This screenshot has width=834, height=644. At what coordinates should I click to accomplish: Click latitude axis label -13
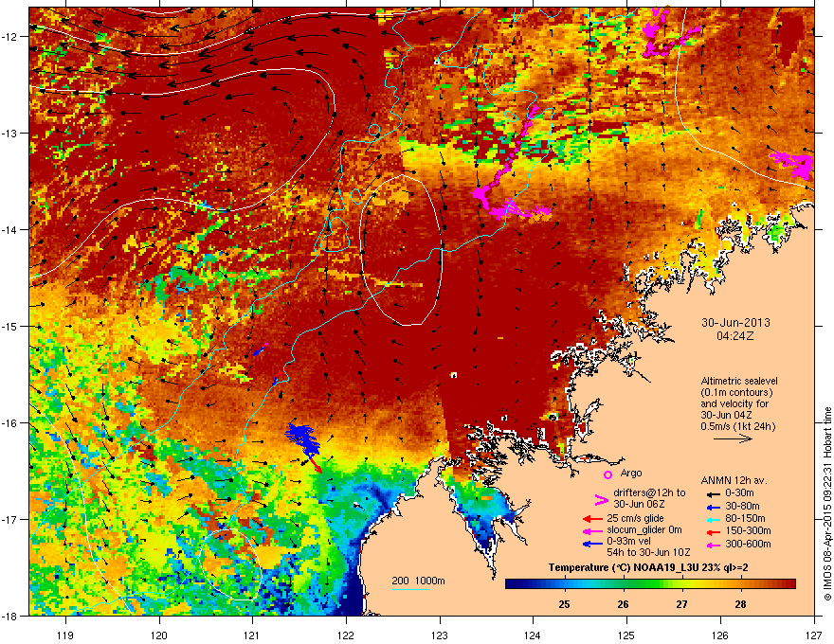10,133
